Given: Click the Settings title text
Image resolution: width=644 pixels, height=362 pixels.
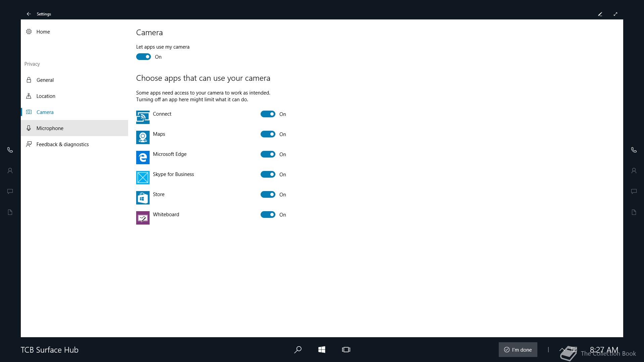Looking at the screenshot, I should [x=44, y=14].
